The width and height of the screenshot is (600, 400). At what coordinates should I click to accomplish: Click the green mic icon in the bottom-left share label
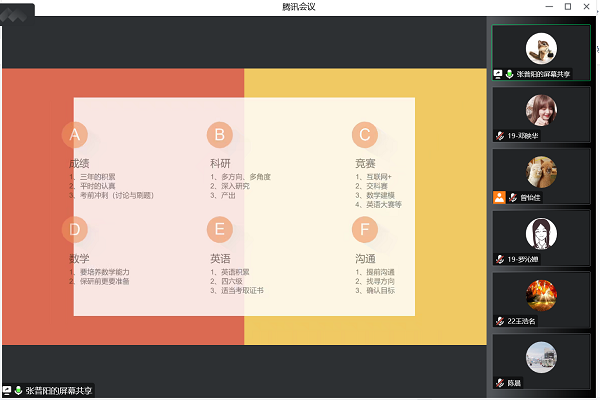[x=18, y=390]
